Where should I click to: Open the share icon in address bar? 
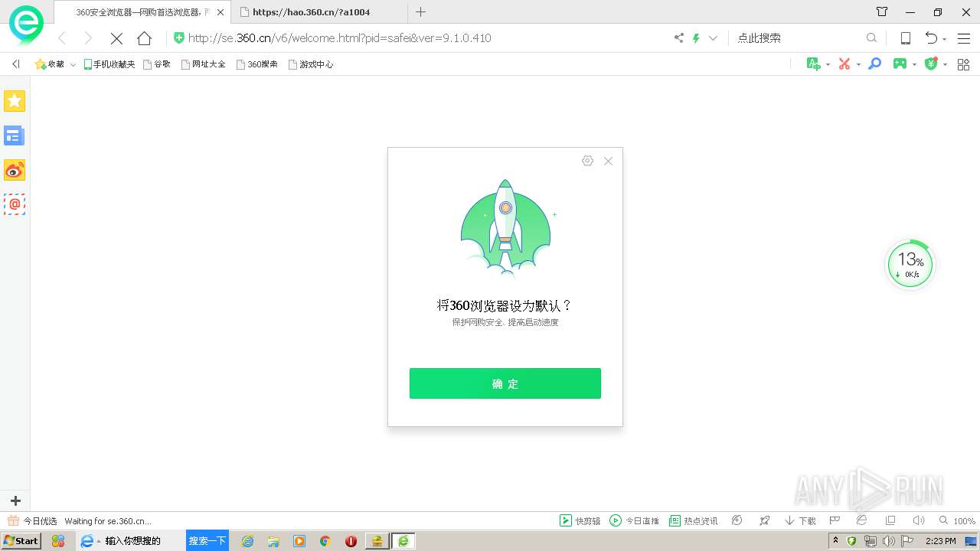[678, 38]
